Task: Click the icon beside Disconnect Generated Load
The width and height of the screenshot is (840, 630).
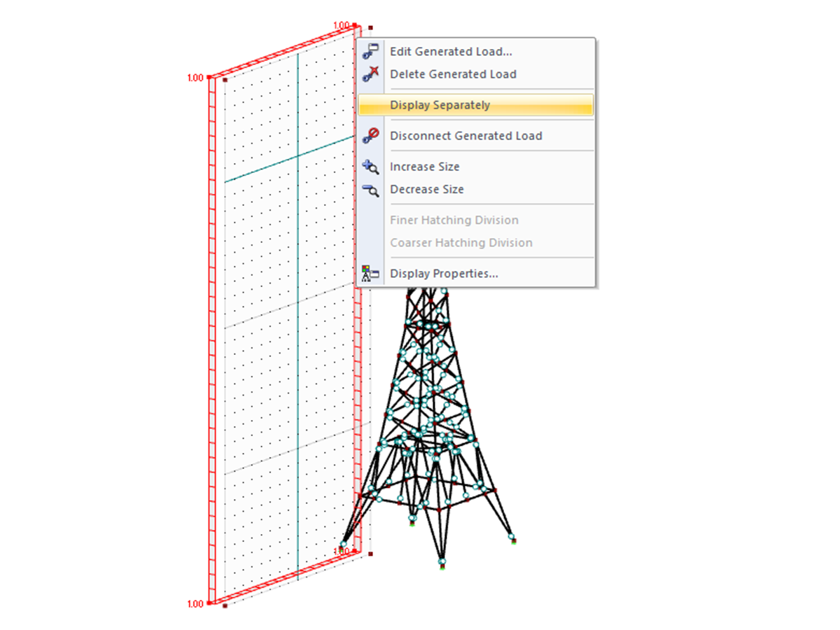Action: (370, 136)
